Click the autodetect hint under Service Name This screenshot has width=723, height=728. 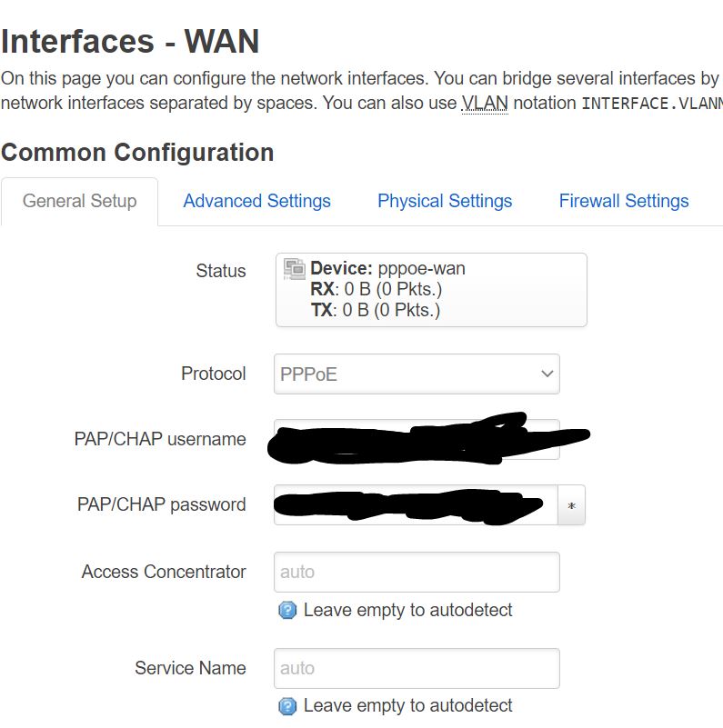point(409,705)
